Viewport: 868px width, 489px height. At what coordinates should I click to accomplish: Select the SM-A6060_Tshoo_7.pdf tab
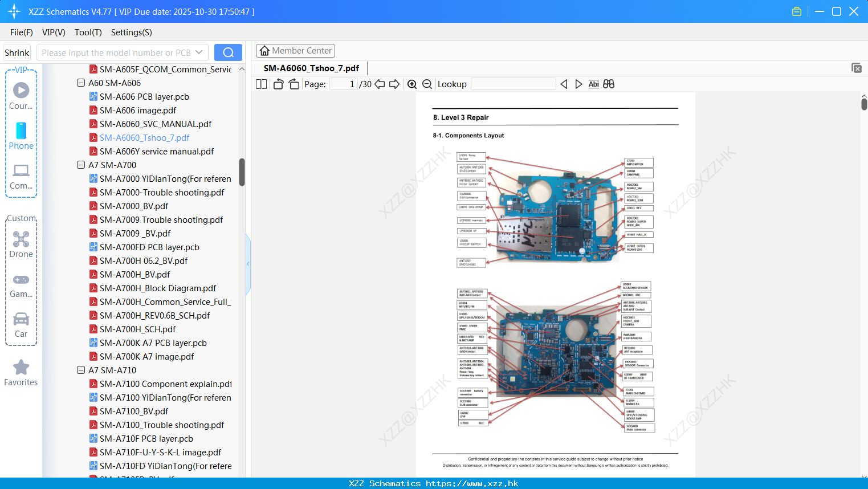point(311,68)
